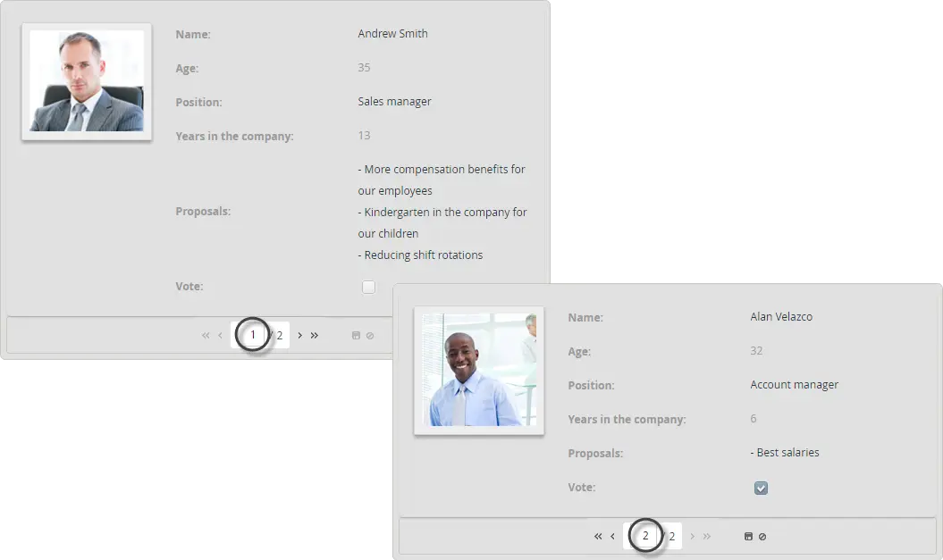Click the 'Position:' label in Alan Velazco card

591,385
